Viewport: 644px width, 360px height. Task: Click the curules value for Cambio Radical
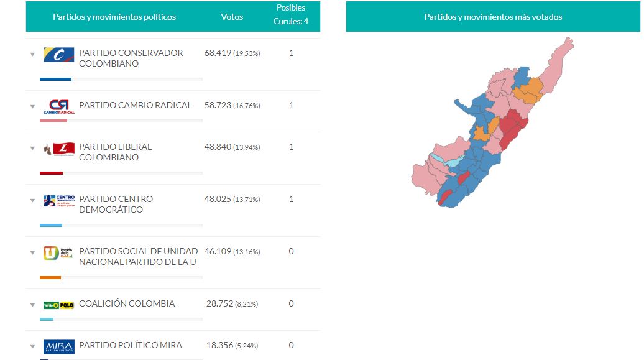291,105
